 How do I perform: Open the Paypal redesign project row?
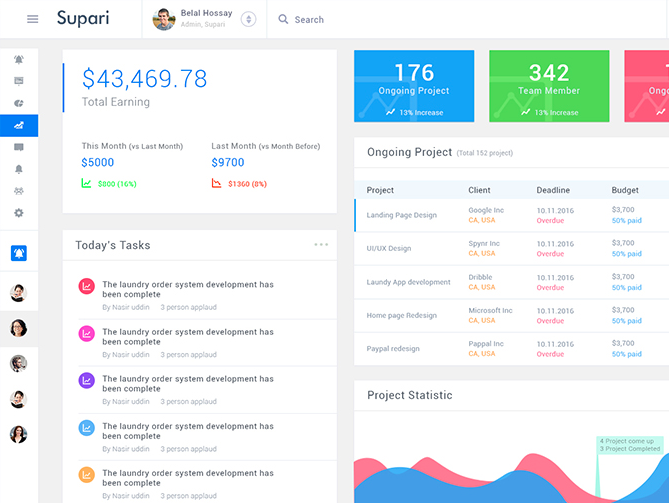(x=393, y=349)
